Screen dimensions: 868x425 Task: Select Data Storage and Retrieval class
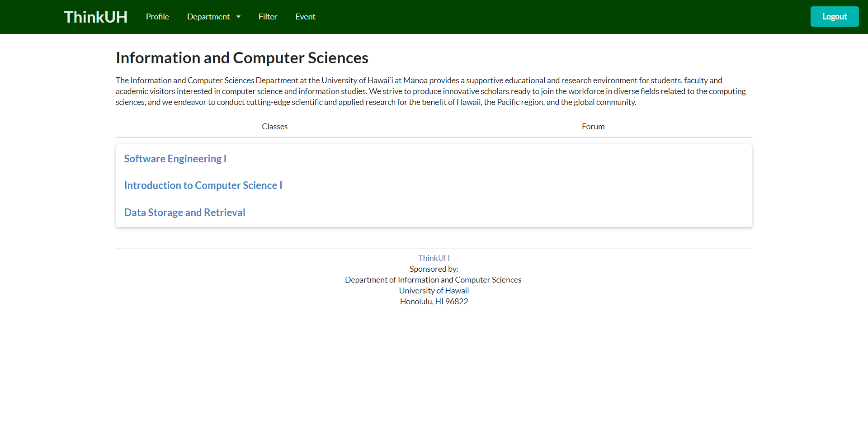[x=184, y=212]
